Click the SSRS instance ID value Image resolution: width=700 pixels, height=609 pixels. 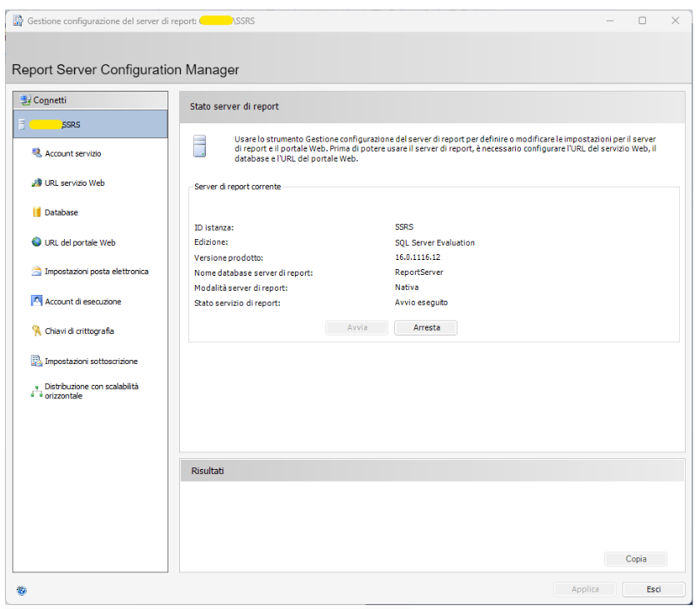click(x=404, y=227)
